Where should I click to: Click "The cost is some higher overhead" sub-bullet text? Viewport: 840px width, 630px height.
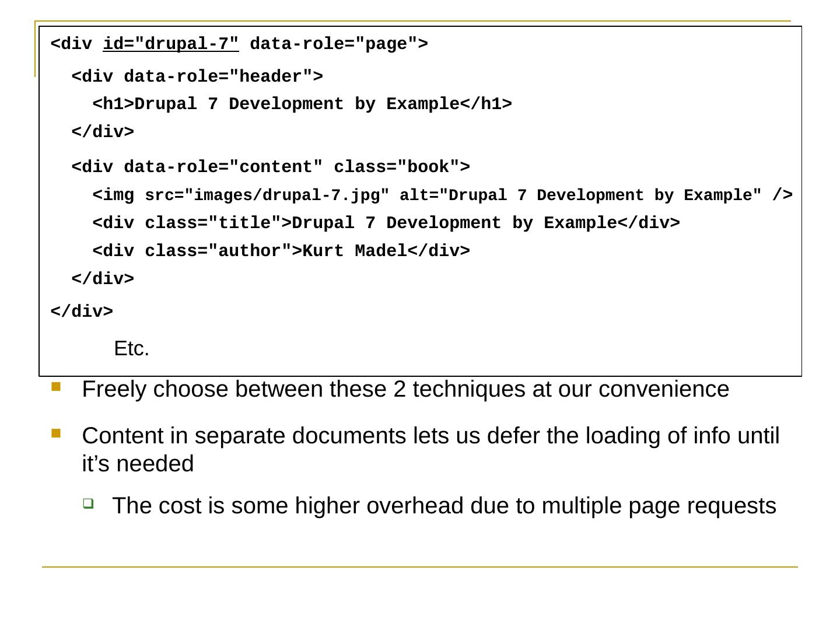coord(444,506)
